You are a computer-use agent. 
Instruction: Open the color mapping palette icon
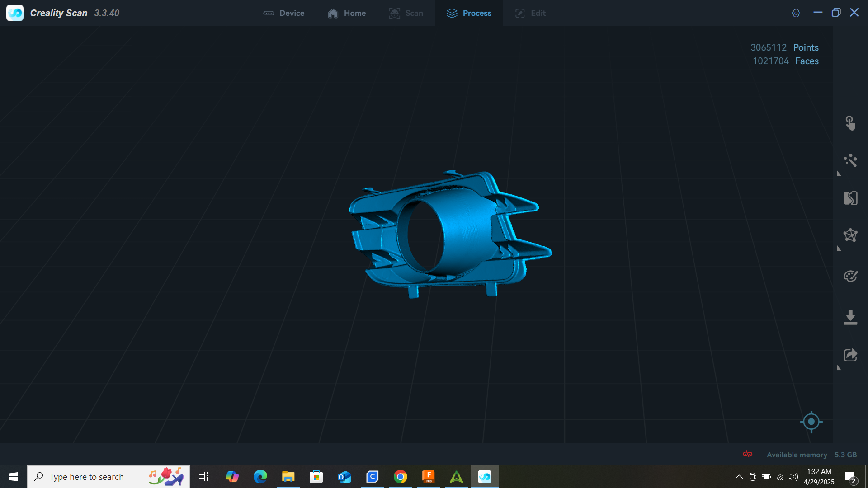(850, 276)
